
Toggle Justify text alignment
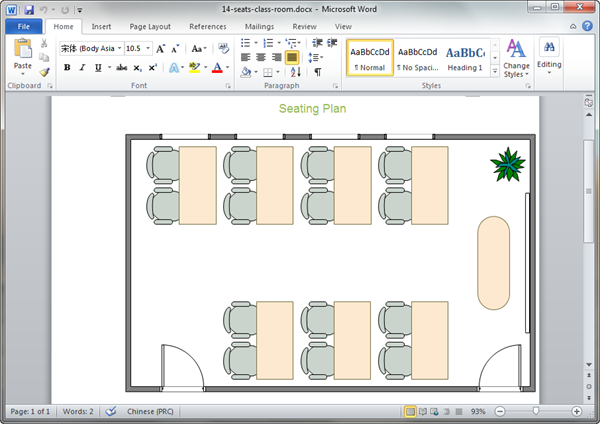292,58
